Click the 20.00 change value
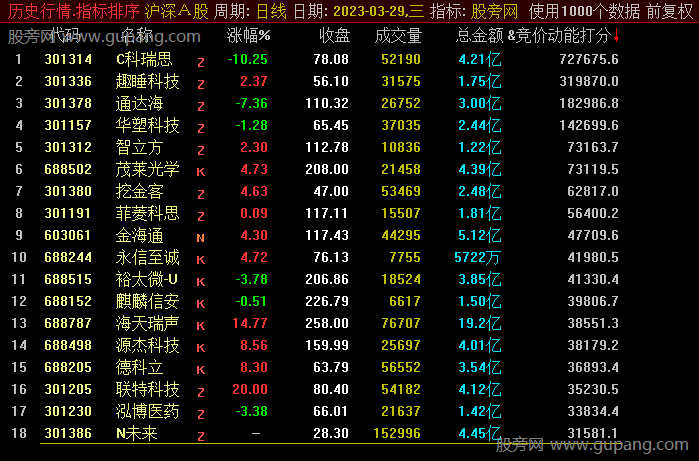Image resolution: width=699 pixels, height=461 pixels. point(250,389)
